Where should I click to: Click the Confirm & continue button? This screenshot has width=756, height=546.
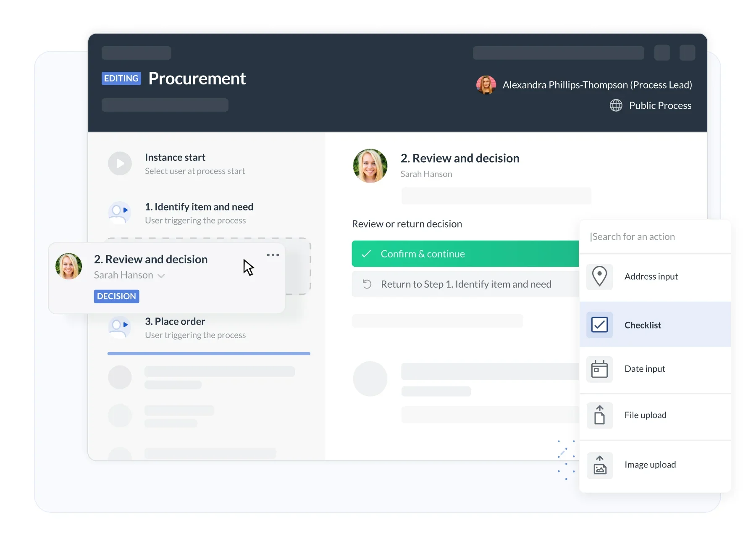point(465,254)
